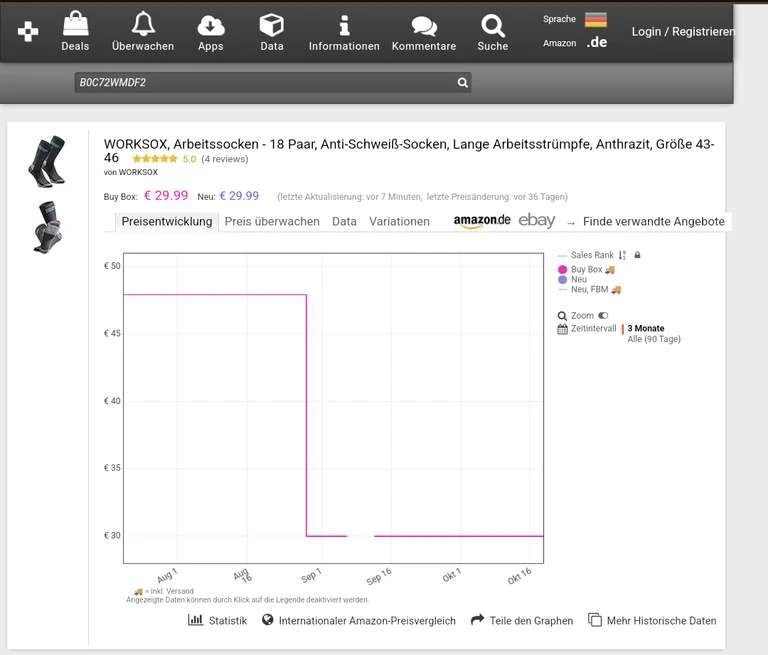This screenshot has width=768, height=655.
Task: Open the Apps cloud download icon
Action: (210, 24)
